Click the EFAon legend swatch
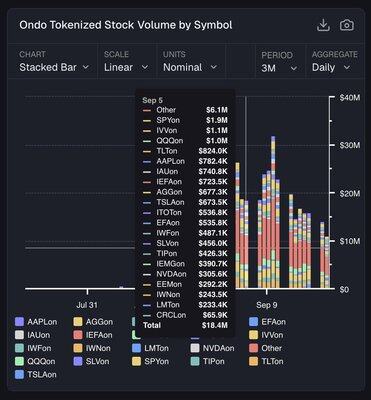The width and height of the screenshot is (371, 400). 254,322
